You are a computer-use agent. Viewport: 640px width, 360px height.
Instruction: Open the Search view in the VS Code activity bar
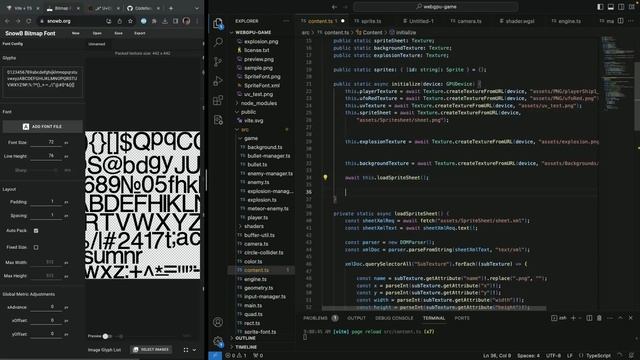tap(218, 42)
